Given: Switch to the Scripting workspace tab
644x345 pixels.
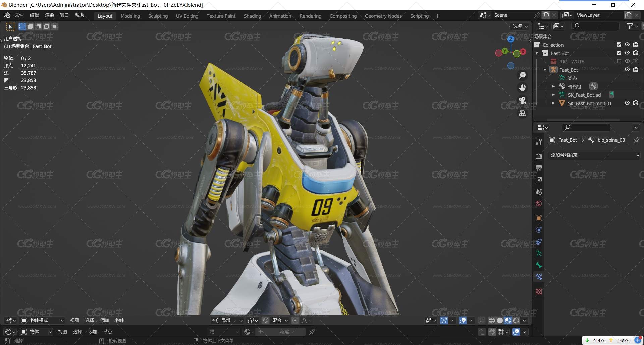Looking at the screenshot, I should point(419,16).
